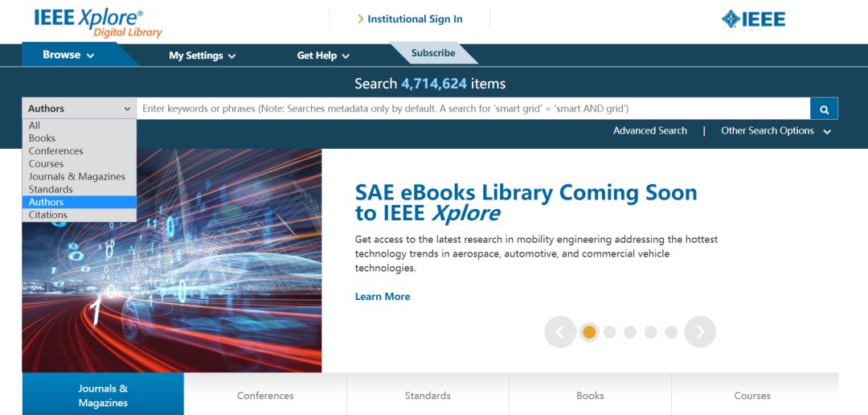
Task: Expand the My Settings menu
Action: (202, 55)
